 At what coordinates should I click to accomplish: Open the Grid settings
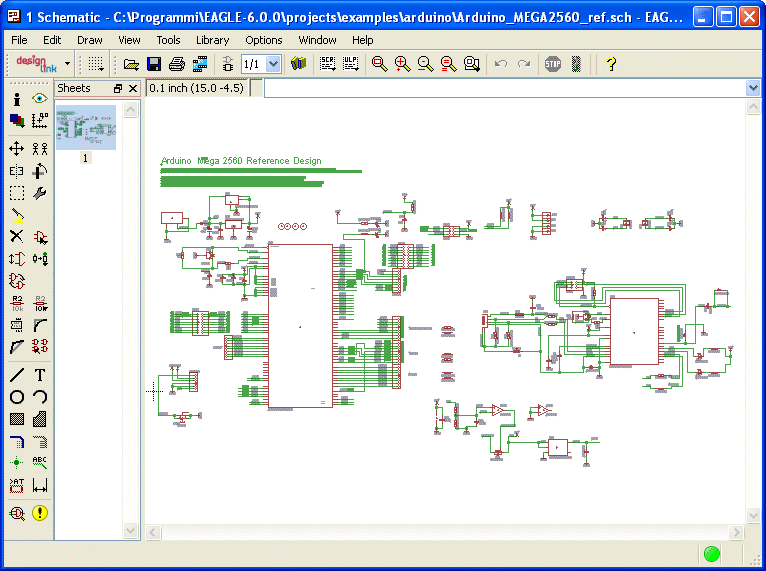[96, 63]
